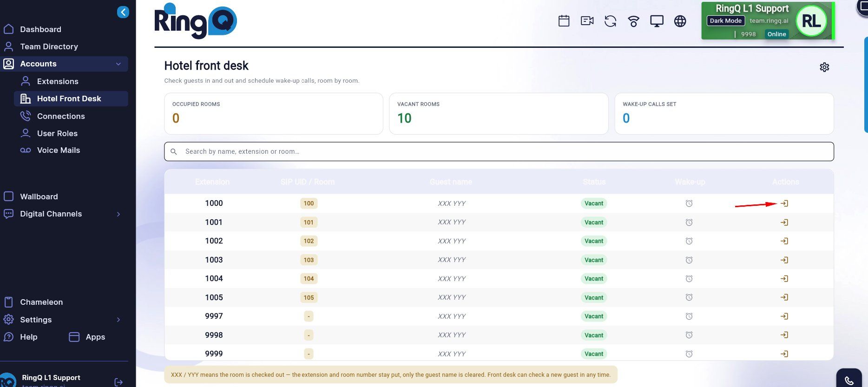Open the calendar icon in the header
This screenshot has width=868, height=387.
click(x=564, y=21)
